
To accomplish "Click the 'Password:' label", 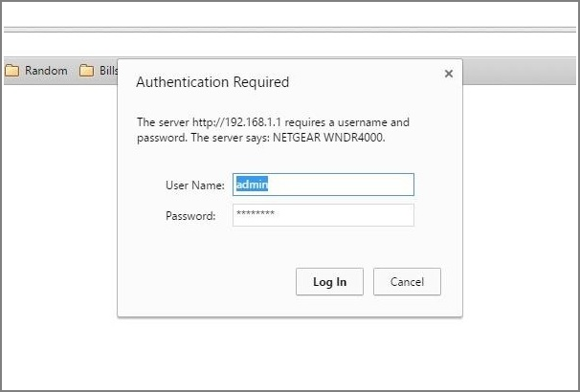I will [x=190, y=215].
